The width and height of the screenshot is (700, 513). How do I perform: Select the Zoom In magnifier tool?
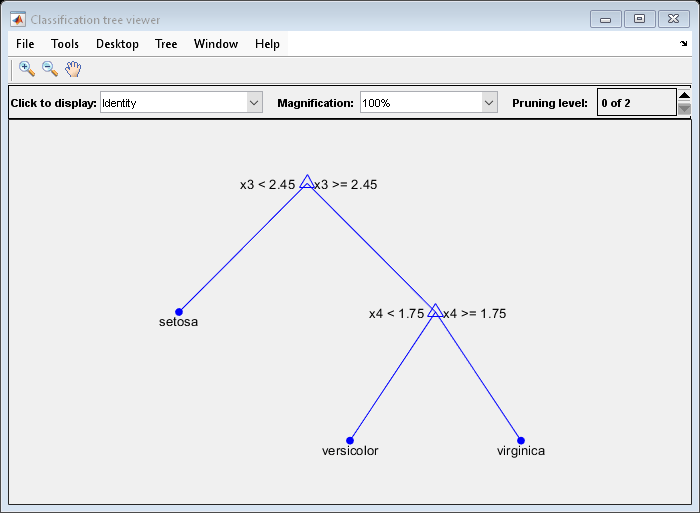click(x=27, y=69)
